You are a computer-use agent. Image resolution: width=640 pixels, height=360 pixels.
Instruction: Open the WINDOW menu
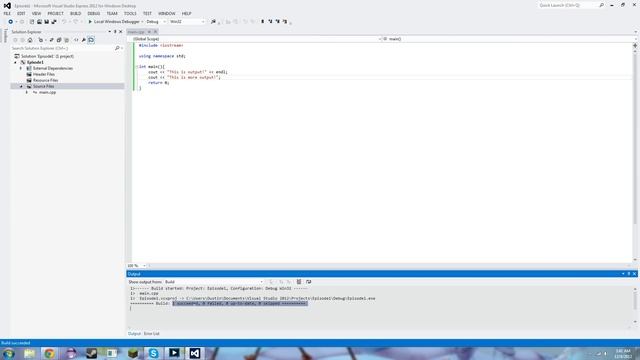click(167, 13)
